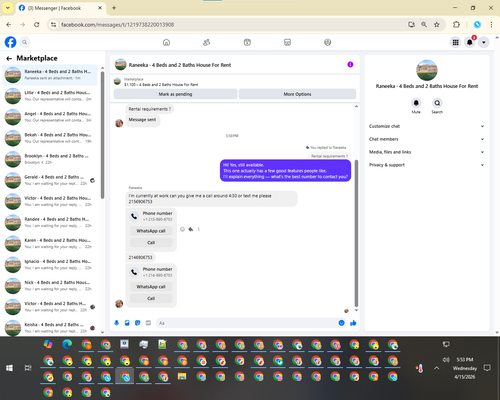Open Brooklyn conversation in chat list
The height and width of the screenshot is (400, 500).
click(50, 159)
